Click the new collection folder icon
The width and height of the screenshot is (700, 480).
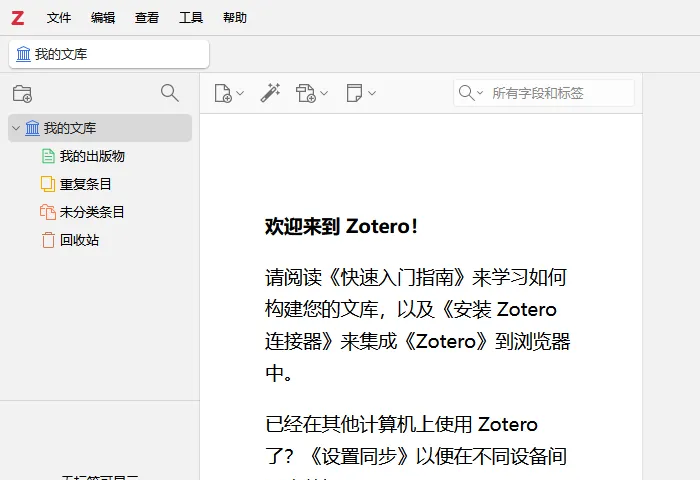[x=22, y=94]
